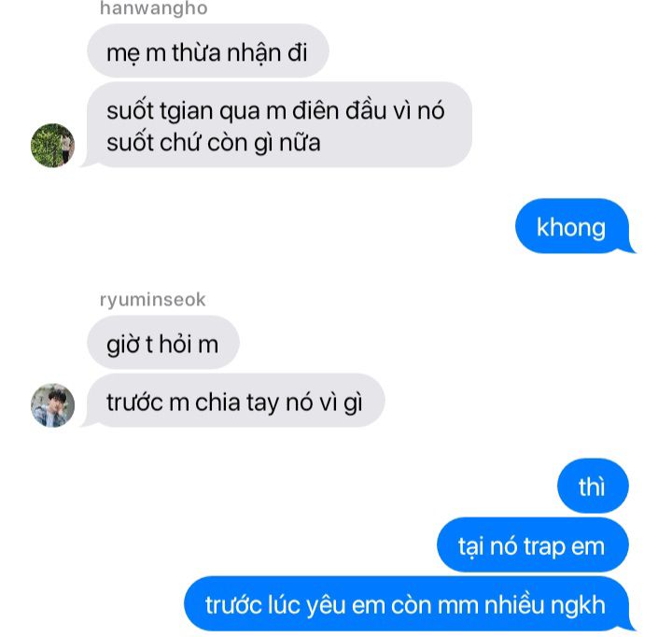This screenshot has width=672, height=637.
Task: Click 'trước lúc yêu' in the last blue bubble
Action: (x=275, y=605)
